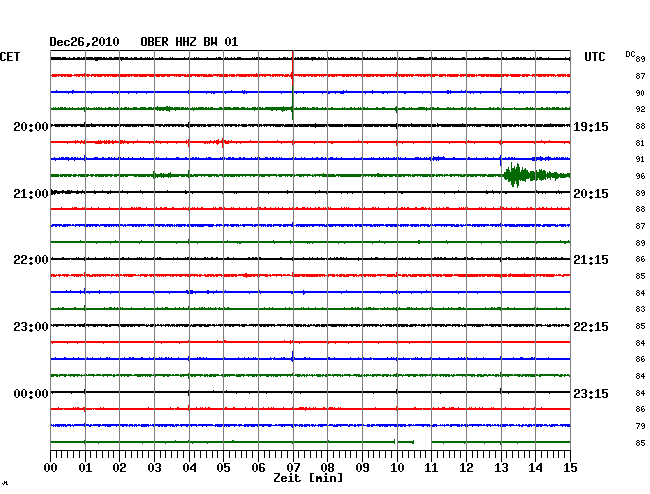Select the station title "OBER HHZ BW 01"
Image resolution: width=650 pixels, height=494 pixels.
189,42
